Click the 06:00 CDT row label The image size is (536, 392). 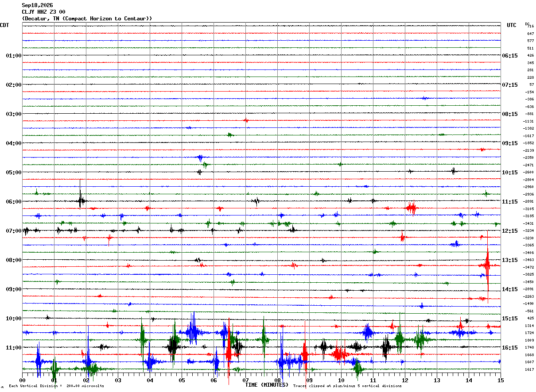tap(14, 202)
